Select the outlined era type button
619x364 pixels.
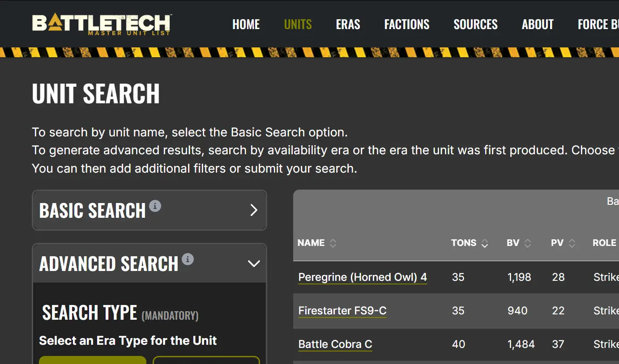click(206, 360)
